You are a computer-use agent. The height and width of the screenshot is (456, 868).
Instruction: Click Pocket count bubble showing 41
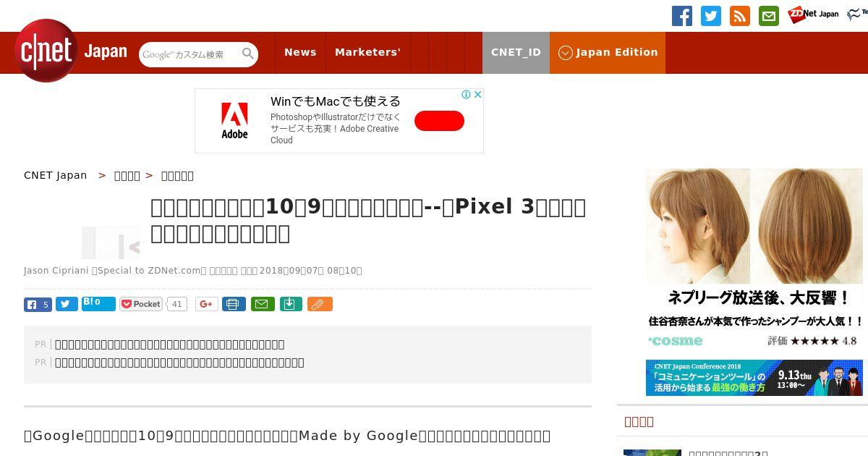tap(177, 305)
